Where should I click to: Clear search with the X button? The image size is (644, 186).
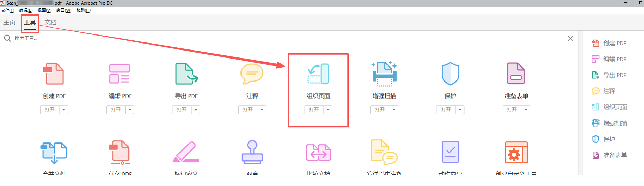pos(570,38)
